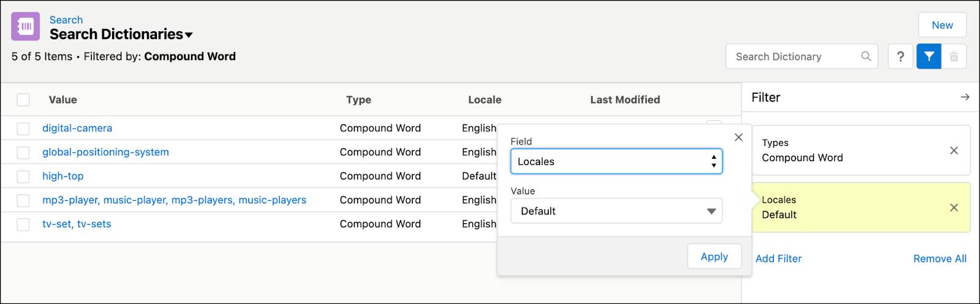
Task: Open the Search Dictionaries list view dropdown
Action: (x=189, y=35)
